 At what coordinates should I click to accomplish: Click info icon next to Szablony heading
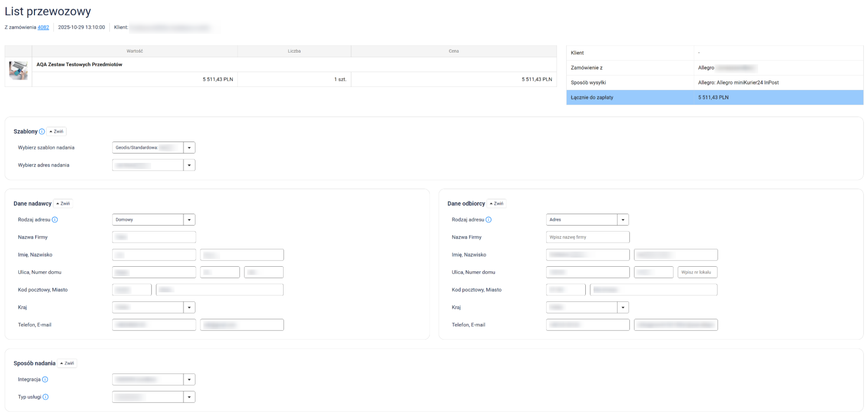coord(42,132)
